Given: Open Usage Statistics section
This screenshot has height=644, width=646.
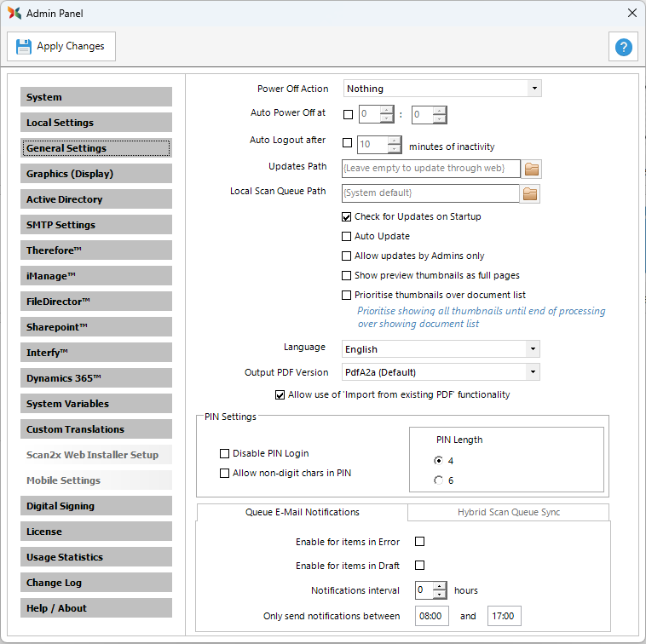Looking at the screenshot, I should 96,556.
